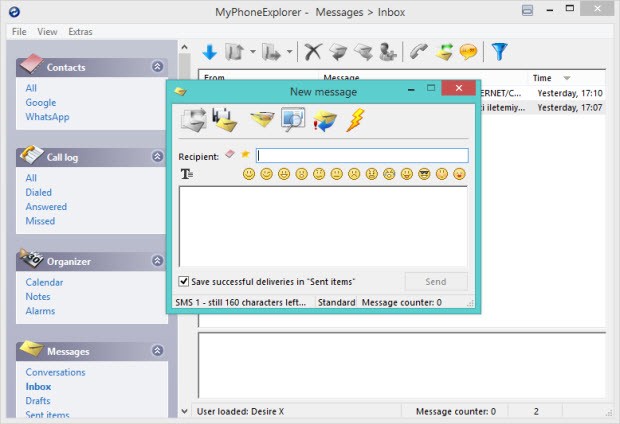Click sidebar scroll up arrow
This screenshot has width=620, height=424.
[x=184, y=47]
